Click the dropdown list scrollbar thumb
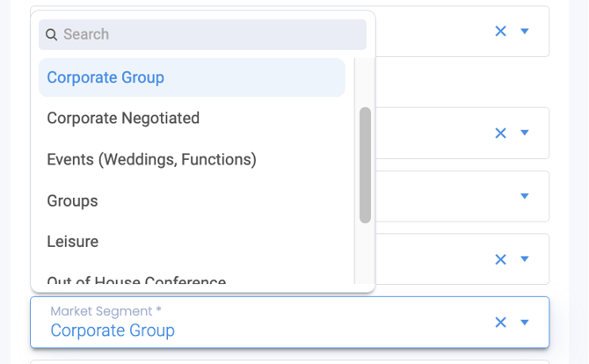 365,165
